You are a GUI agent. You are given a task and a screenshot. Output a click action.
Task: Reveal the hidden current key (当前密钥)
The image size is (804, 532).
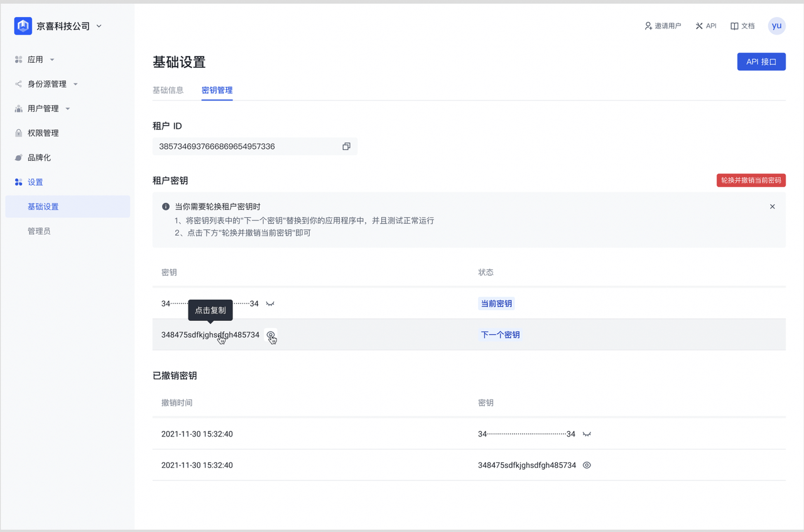(270, 304)
